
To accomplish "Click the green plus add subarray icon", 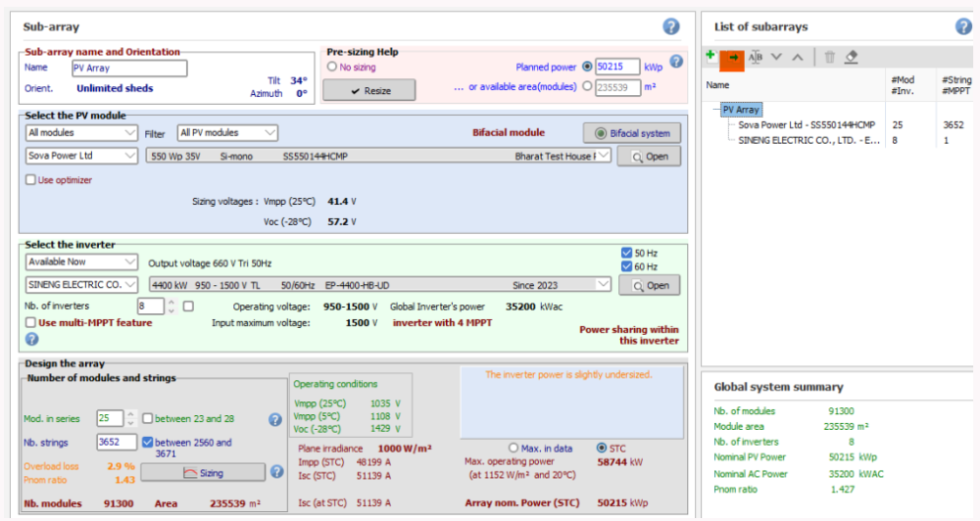I will [710, 57].
